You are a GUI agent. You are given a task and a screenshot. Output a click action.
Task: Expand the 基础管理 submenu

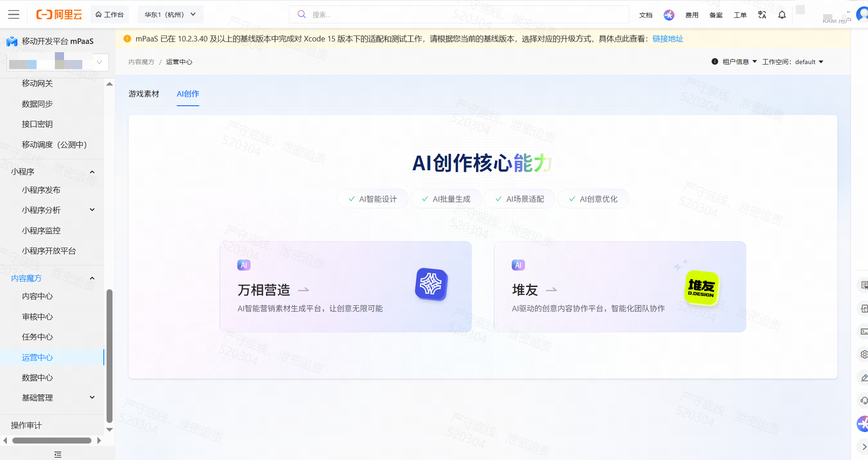(92, 398)
